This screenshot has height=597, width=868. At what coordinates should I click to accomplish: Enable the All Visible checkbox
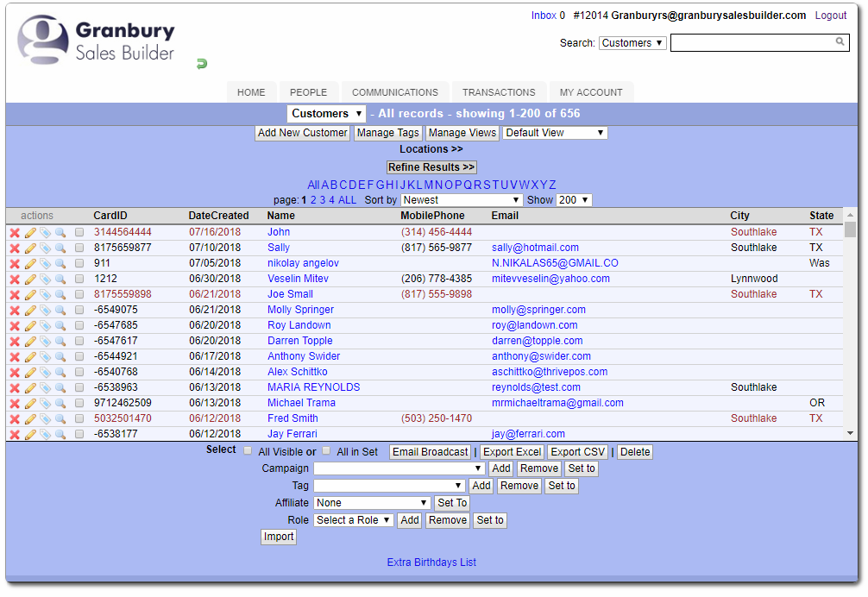coord(248,450)
